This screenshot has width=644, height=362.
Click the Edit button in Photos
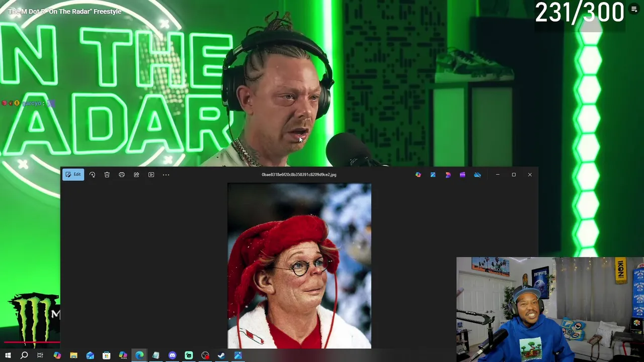click(73, 174)
